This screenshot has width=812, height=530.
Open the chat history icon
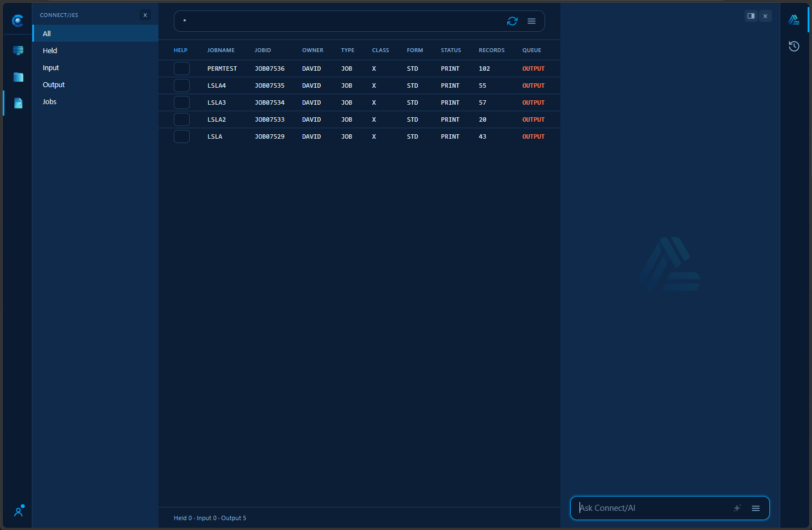(794, 46)
